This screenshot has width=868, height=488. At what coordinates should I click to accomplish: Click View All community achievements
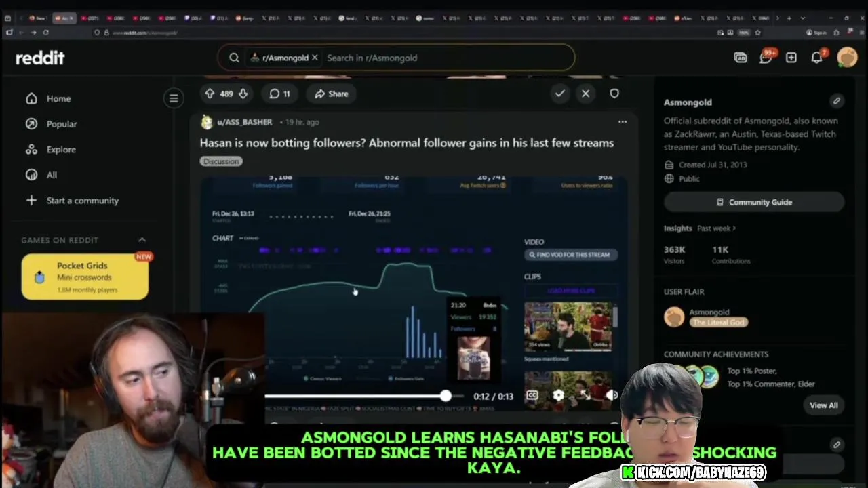point(823,405)
